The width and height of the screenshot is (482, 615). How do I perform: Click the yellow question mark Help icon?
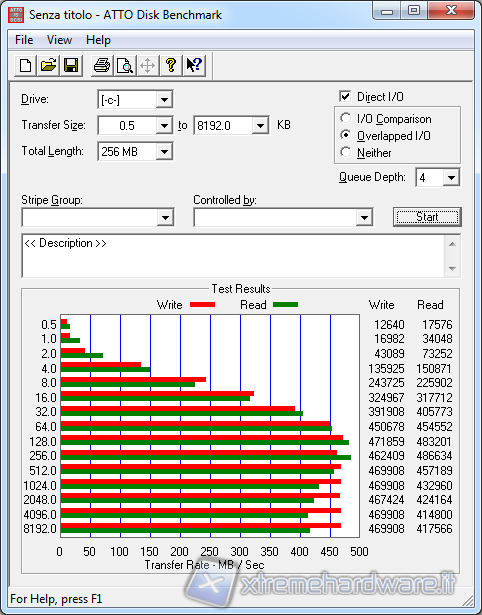pyautogui.click(x=171, y=66)
